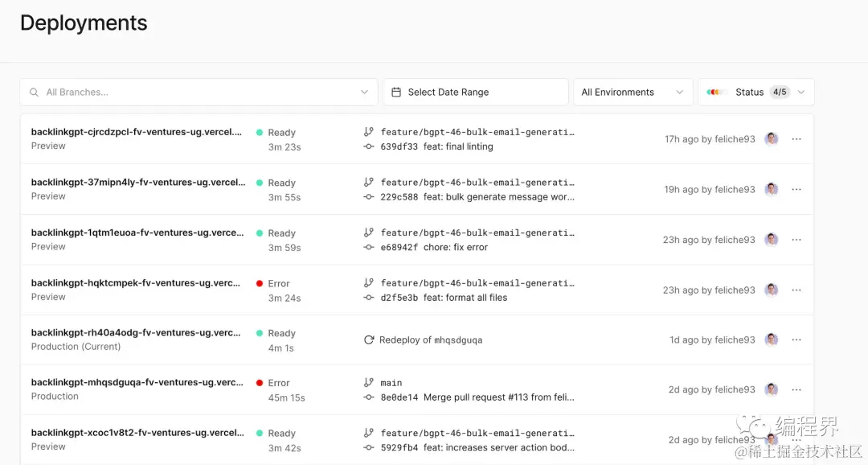Click commit '639df33 feat: final linting'
Viewport: 868px width, 465px height.
pos(436,146)
